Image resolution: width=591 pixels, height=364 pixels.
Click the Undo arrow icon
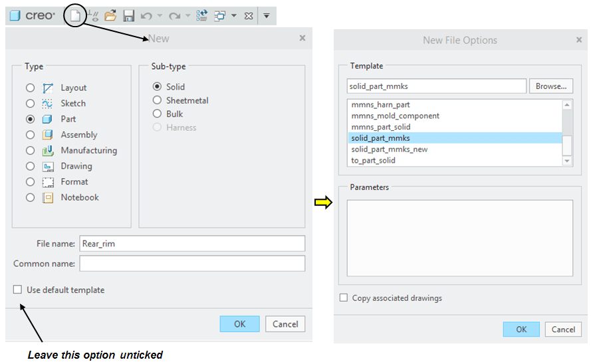coord(146,15)
